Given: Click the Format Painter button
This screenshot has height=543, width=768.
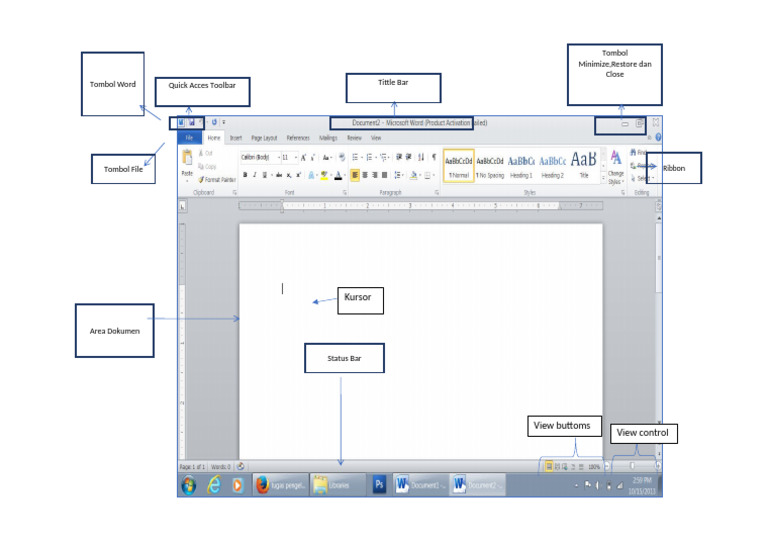Looking at the screenshot, I should tap(217, 180).
